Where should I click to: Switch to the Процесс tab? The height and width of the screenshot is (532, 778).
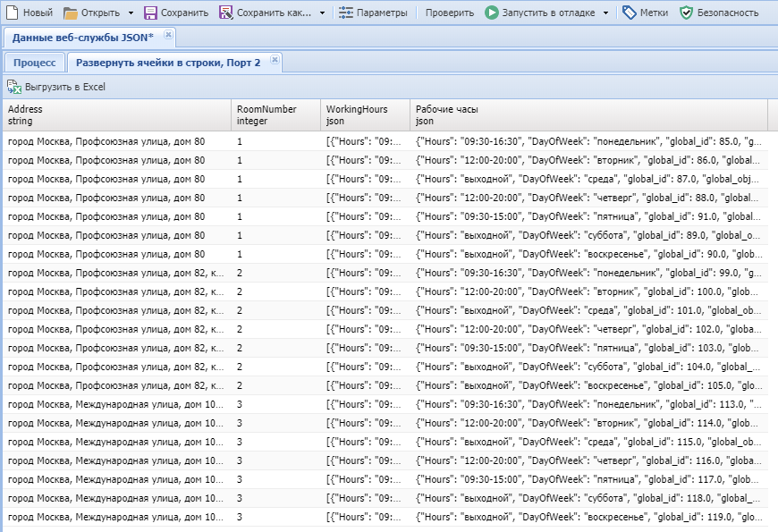(35, 63)
